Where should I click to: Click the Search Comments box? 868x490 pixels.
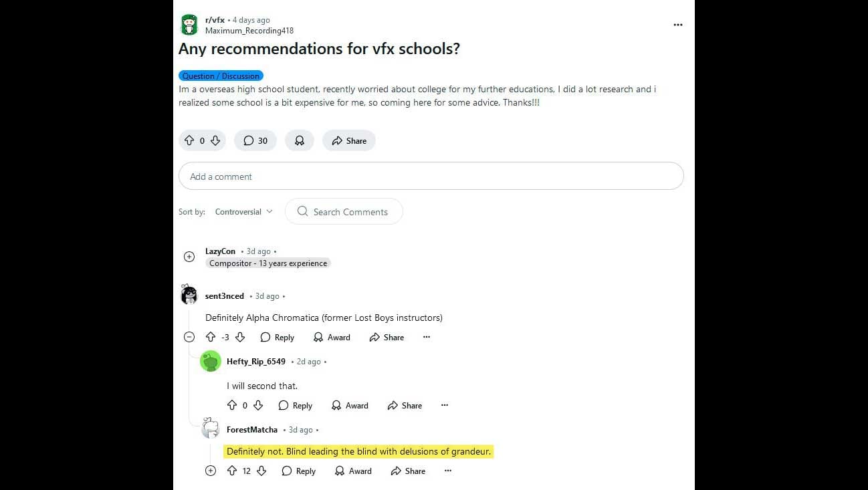tap(350, 212)
